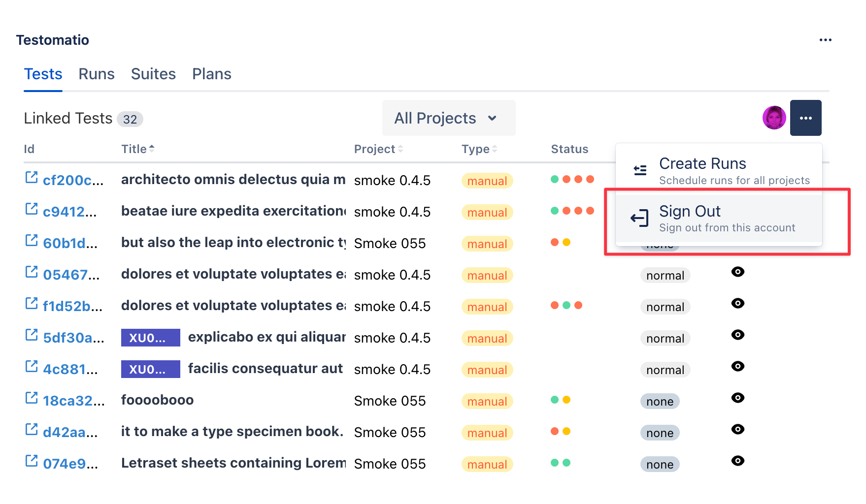Switch to the Plans tab
866x504 pixels.
212,74
